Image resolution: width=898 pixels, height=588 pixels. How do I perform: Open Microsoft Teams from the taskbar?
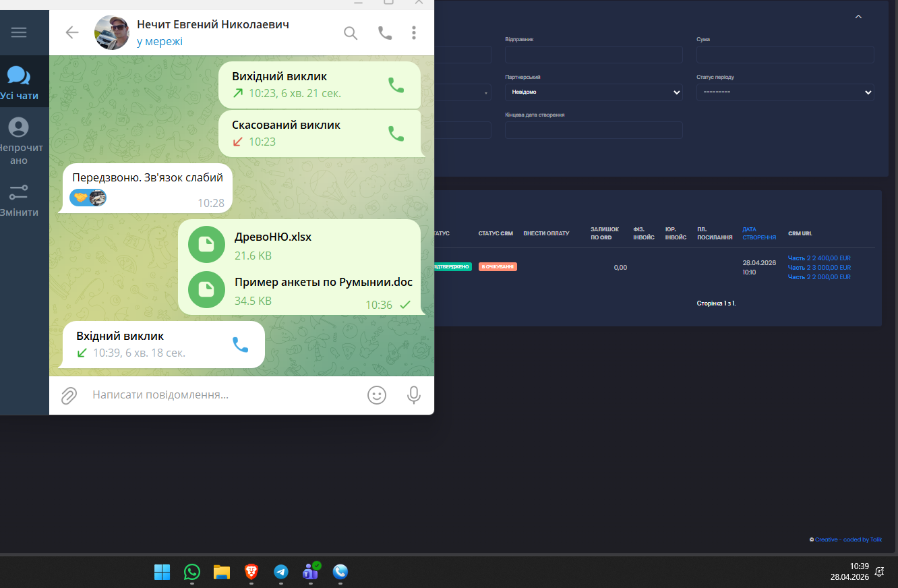(311, 572)
